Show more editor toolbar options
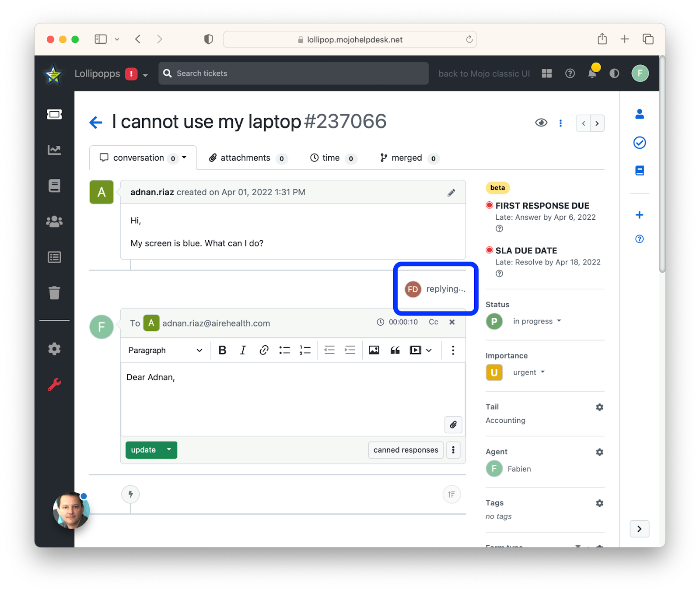 click(x=453, y=350)
